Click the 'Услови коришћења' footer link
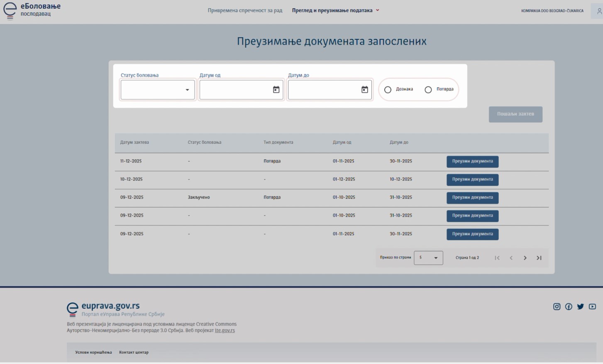Viewport: 603px width, 364px height. 93,352
